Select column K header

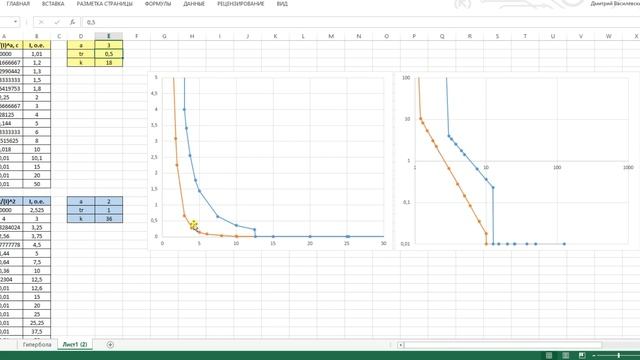[275, 36]
